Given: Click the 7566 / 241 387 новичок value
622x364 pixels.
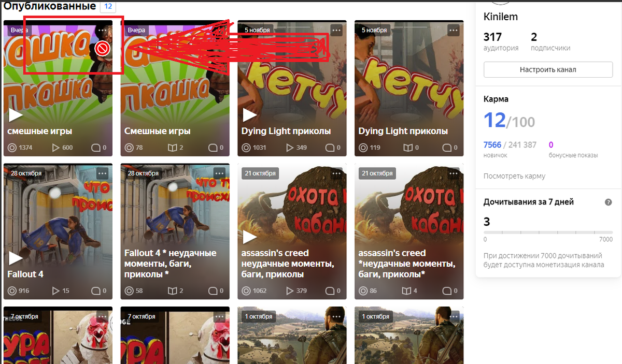Looking at the screenshot, I should click(x=510, y=145).
